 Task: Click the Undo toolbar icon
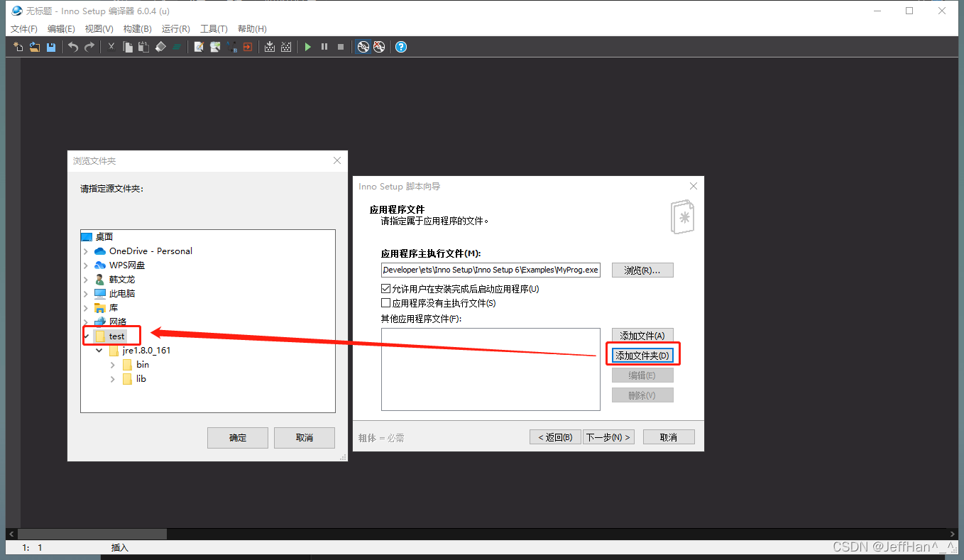(x=72, y=47)
